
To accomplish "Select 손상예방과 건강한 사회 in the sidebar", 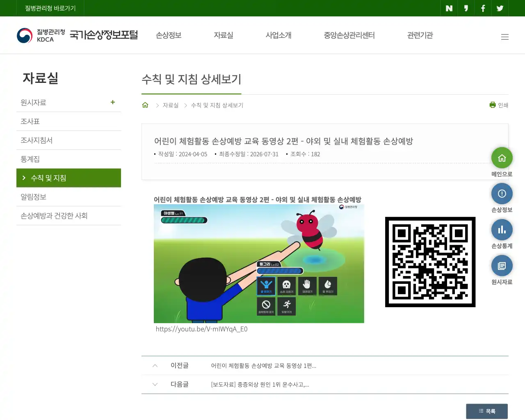I will 68,216.
